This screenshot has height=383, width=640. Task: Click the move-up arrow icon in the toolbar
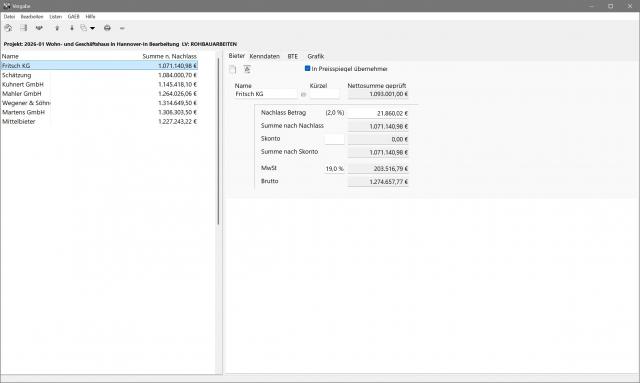pyautogui.click(x=57, y=28)
